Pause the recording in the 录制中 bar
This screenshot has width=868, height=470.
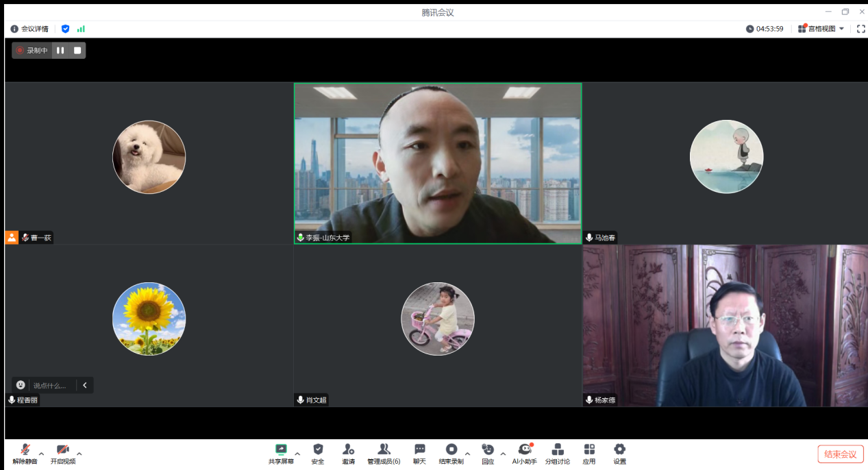pos(60,50)
